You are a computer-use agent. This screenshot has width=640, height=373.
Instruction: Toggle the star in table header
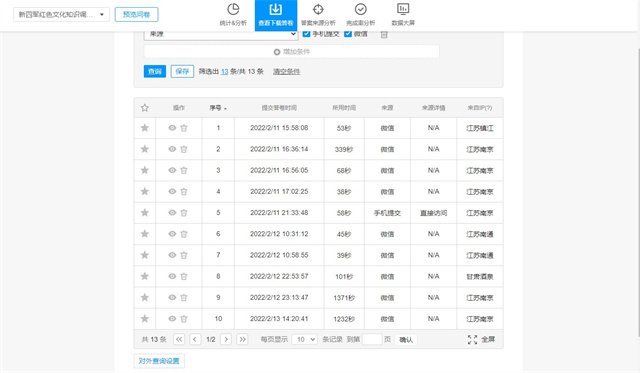tap(144, 108)
